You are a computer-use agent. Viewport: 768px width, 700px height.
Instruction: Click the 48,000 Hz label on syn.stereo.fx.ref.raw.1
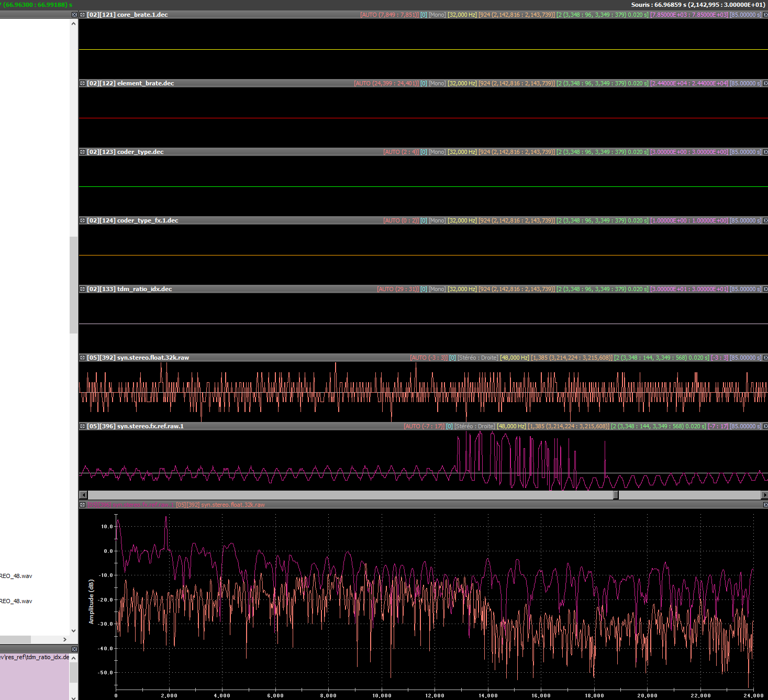pos(511,426)
